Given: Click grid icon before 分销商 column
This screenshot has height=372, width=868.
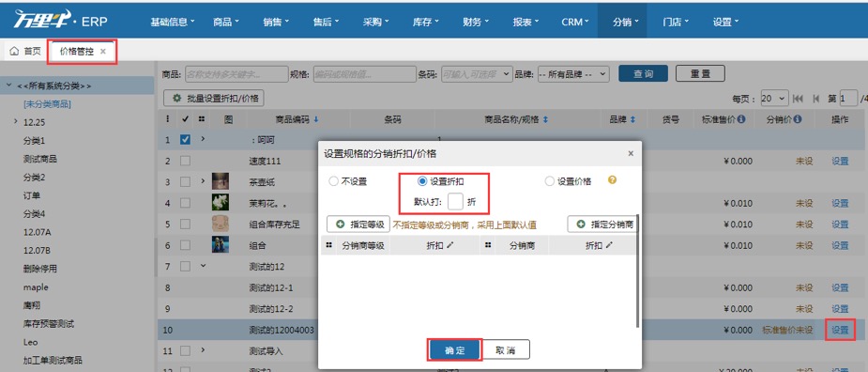Looking at the screenshot, I should [488, 244].
